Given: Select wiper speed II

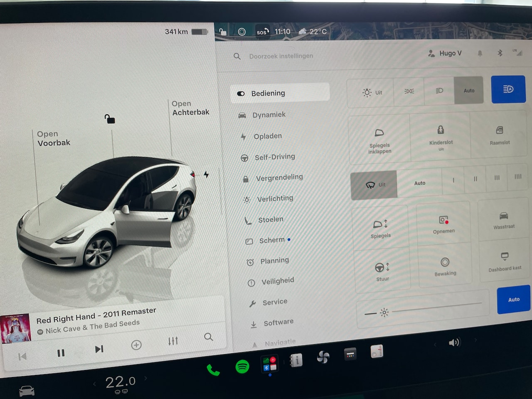Looking at the screenshot, I should [x=475, y=179].
